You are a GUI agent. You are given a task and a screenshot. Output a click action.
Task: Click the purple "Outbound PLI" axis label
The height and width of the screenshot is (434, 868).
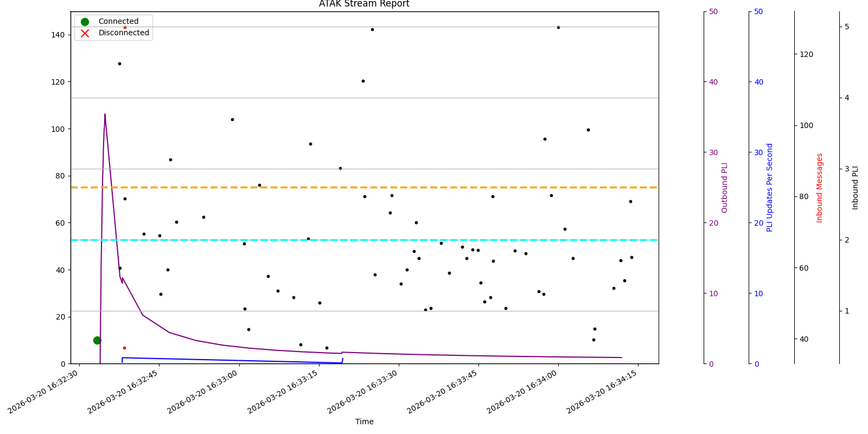724,187
